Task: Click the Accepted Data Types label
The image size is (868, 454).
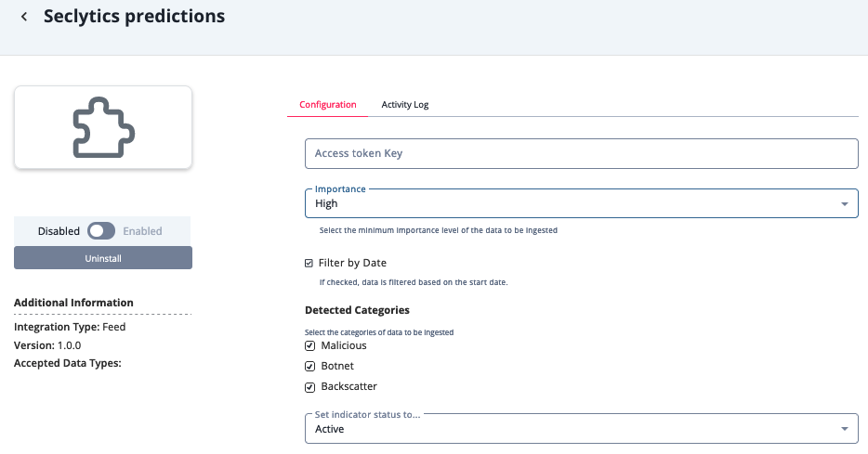Action: point(68,363)
